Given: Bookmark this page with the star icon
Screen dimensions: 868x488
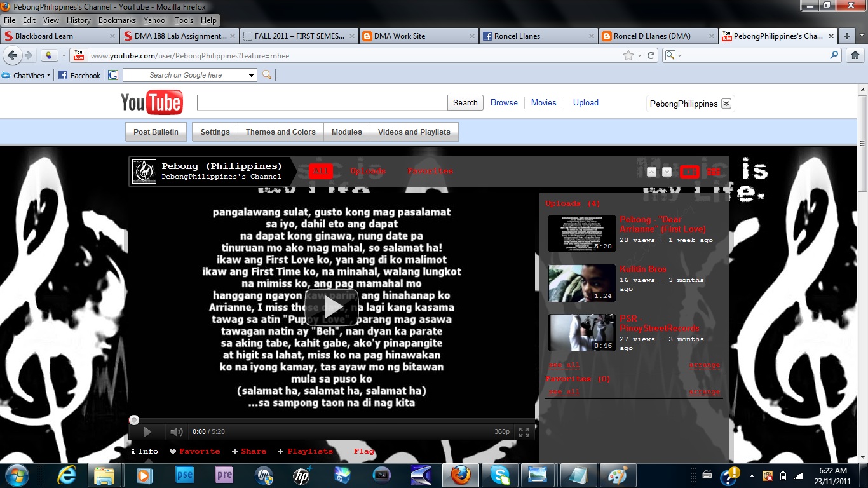Looking at the screenshot, I should pos(628,56).
